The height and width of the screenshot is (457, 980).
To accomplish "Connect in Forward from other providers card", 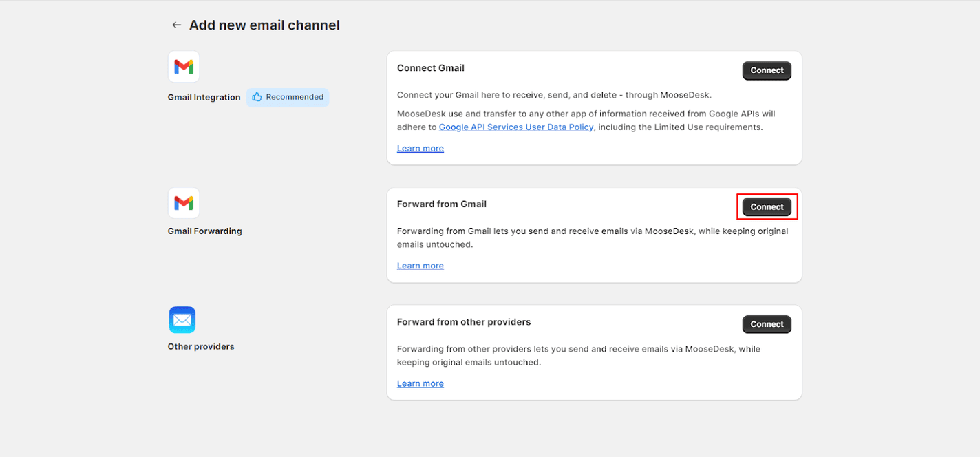I will coord(767,324).
